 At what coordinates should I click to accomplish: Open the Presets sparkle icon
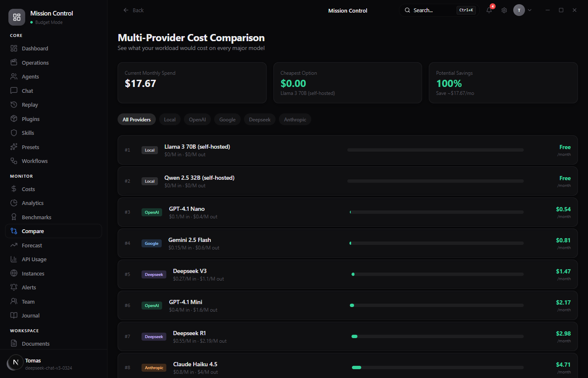click(x=14, y=147)
